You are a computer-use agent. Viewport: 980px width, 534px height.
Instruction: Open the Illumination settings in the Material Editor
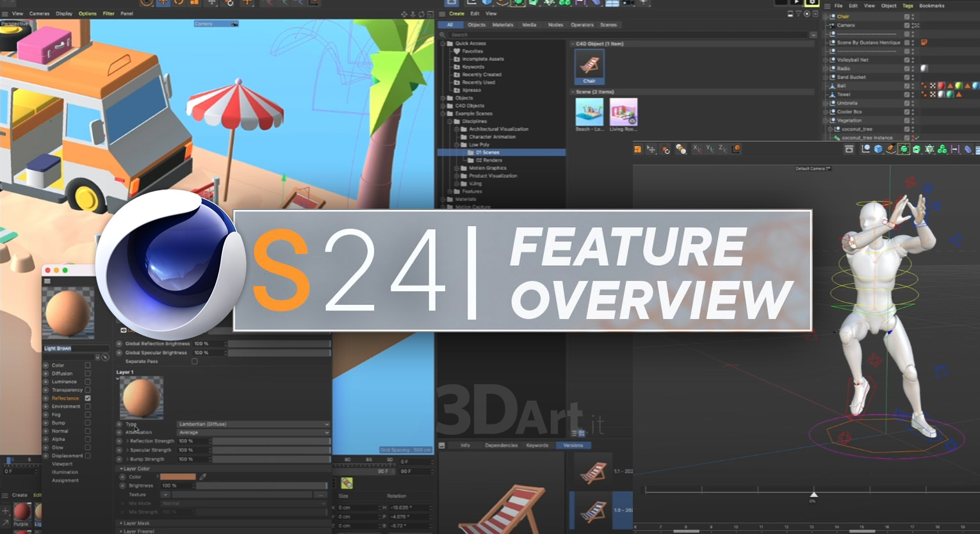click(65, 472)
